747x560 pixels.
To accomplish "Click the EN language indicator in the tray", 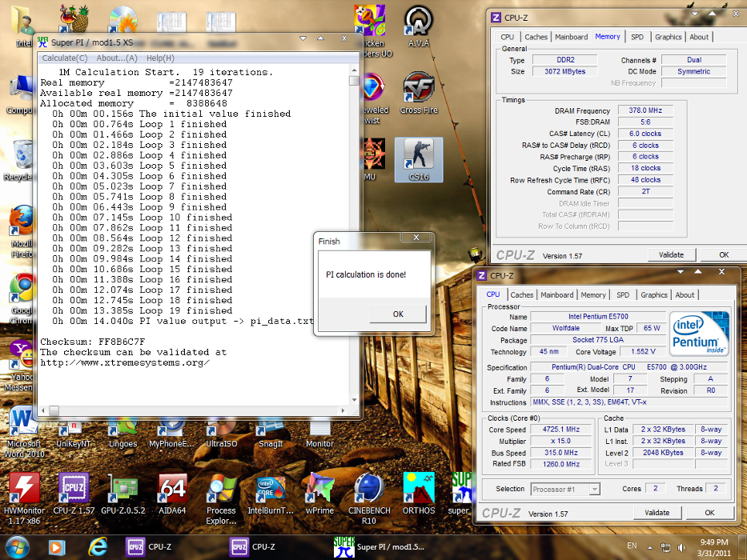I will [632, 546].
